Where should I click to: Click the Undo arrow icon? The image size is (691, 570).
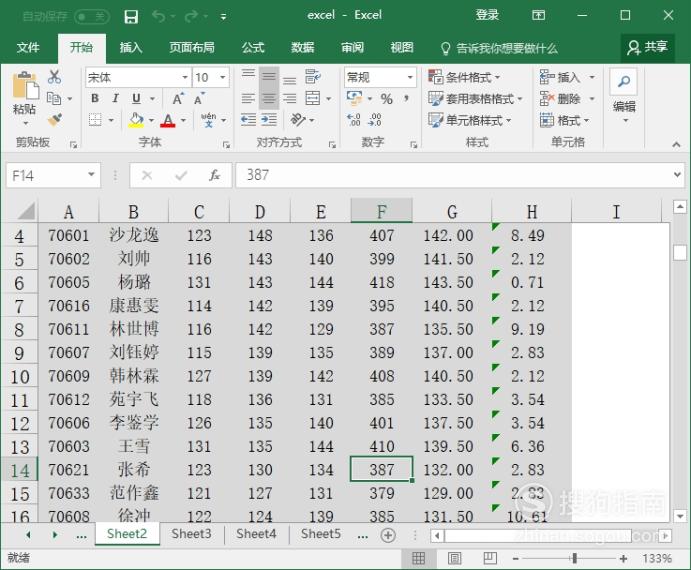point(159,17)
